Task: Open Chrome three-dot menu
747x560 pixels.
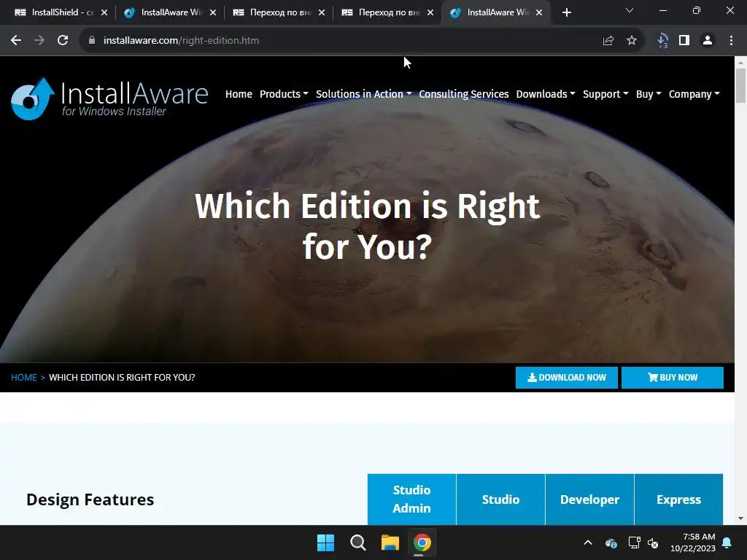Action: pyautogui.click(x=731, y=41)
